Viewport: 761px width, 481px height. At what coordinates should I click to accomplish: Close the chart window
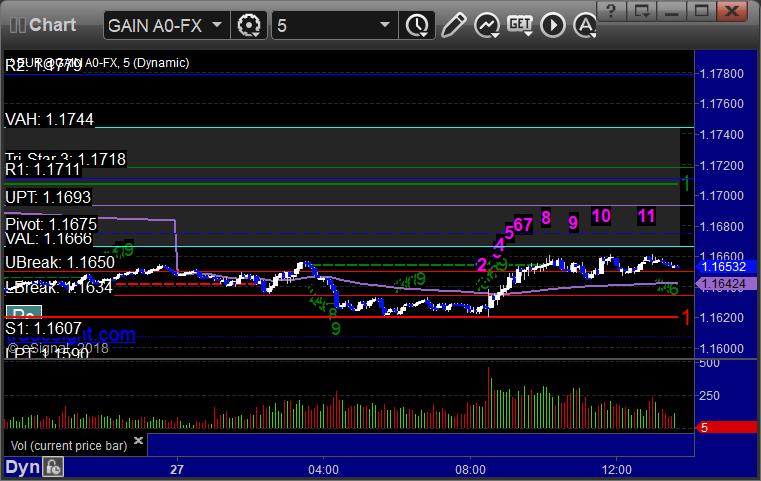tap(732, 10)
